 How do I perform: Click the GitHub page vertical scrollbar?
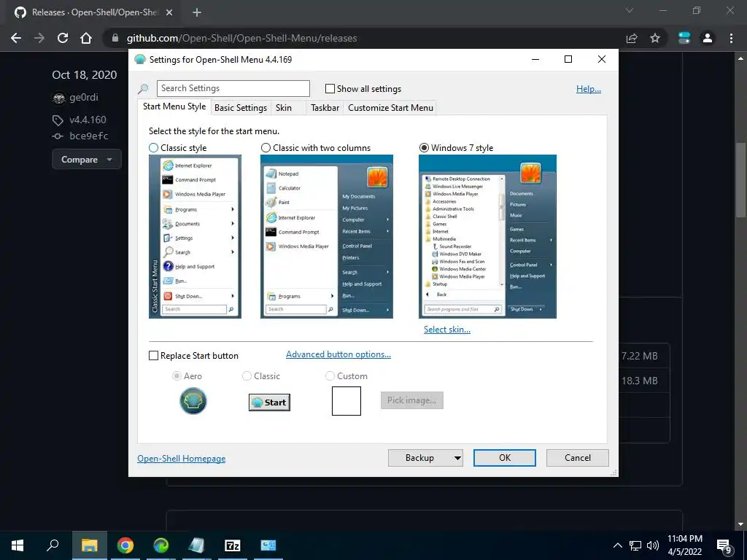[740, 179]
